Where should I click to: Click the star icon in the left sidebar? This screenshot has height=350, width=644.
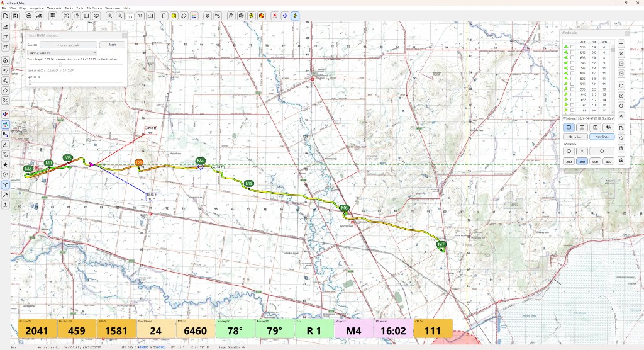pyautogui.click(x=5, y=164)
